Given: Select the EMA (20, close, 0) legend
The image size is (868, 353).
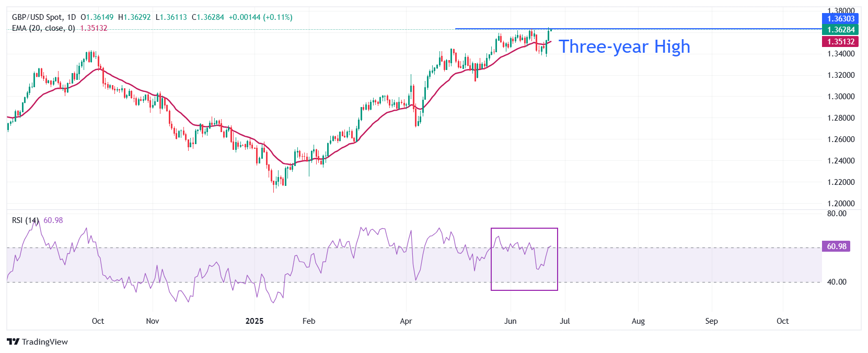Looking at the screenshot, I should tap(43, 28).
